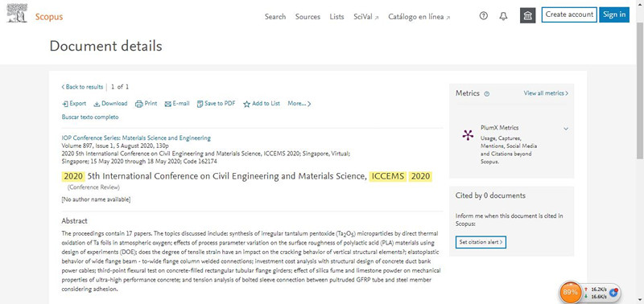Expand the PlumX Metrics chevron
The image size is (644, 304).
(x=566, y=129)
